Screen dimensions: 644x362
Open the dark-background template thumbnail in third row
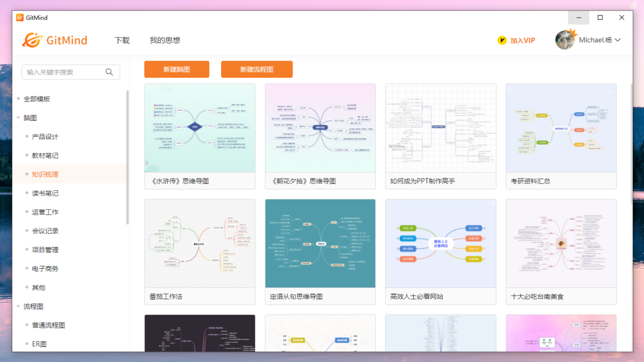[200, 333]
